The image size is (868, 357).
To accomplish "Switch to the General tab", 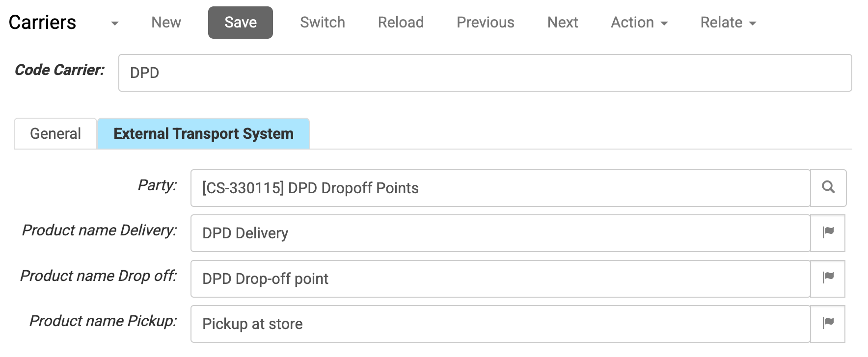I will click(x=55, y=133).
